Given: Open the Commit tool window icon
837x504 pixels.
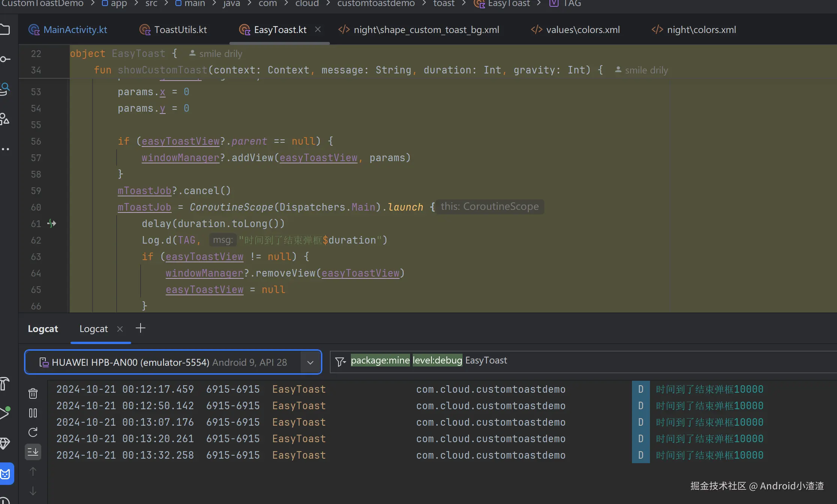Looking at the screenshot, I should (x=5, y=59).
